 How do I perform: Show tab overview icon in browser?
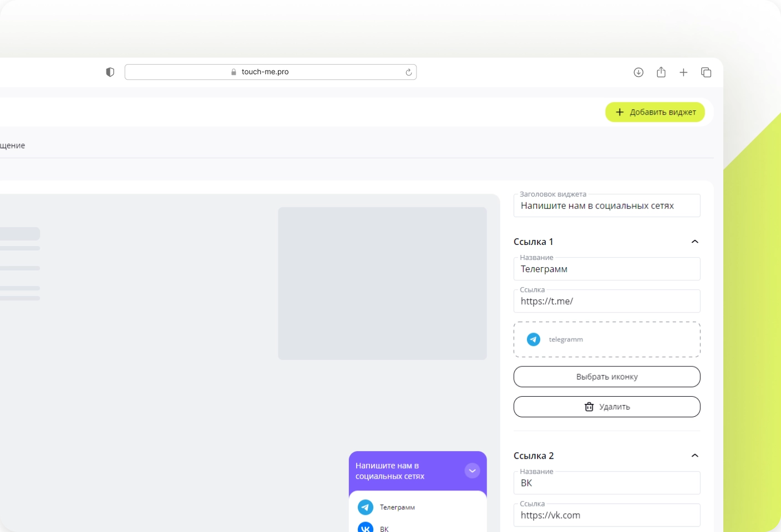[706, 72]
